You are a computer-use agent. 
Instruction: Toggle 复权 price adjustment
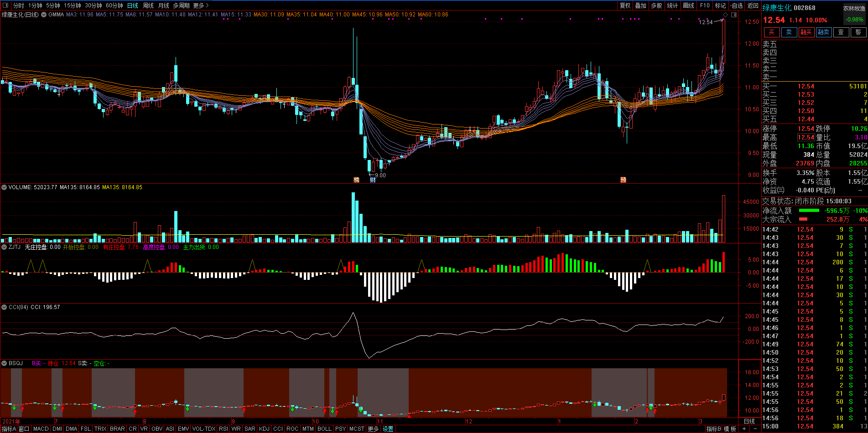[x=625, y=5]
